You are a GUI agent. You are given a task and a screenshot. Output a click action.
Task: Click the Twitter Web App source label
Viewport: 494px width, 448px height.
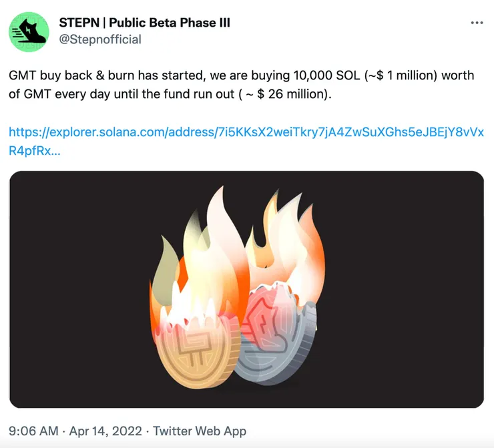pos(200,431)
